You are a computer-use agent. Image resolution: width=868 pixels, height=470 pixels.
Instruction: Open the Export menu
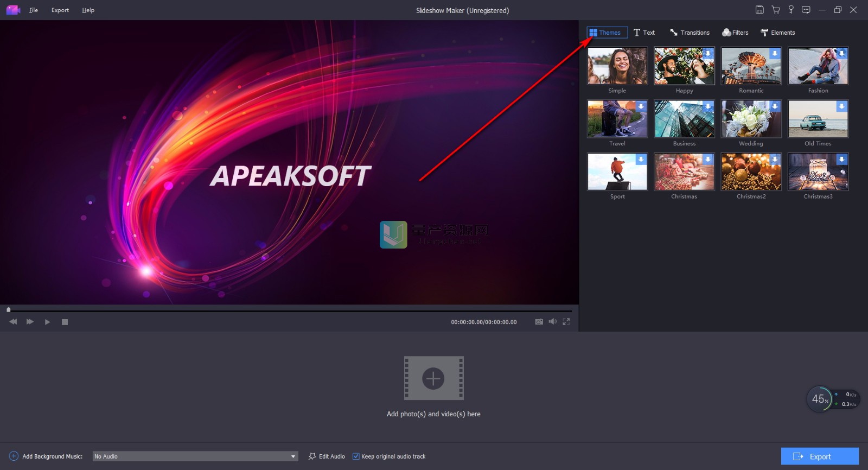[x=60, y=10]
